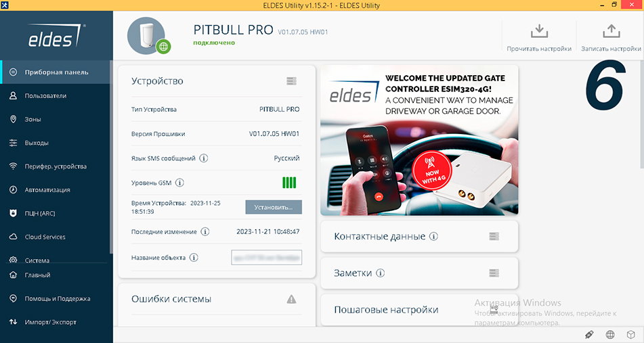Image resolution: width=644 pixels, height=343 pixels.
Task: Show info for Заметки
Action: point(381,273)
